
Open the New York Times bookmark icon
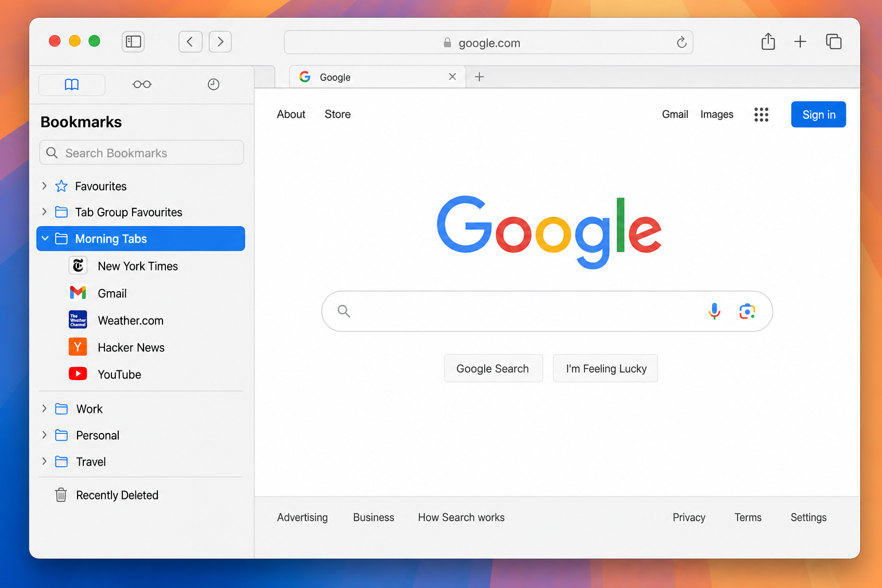pos(78,265)
